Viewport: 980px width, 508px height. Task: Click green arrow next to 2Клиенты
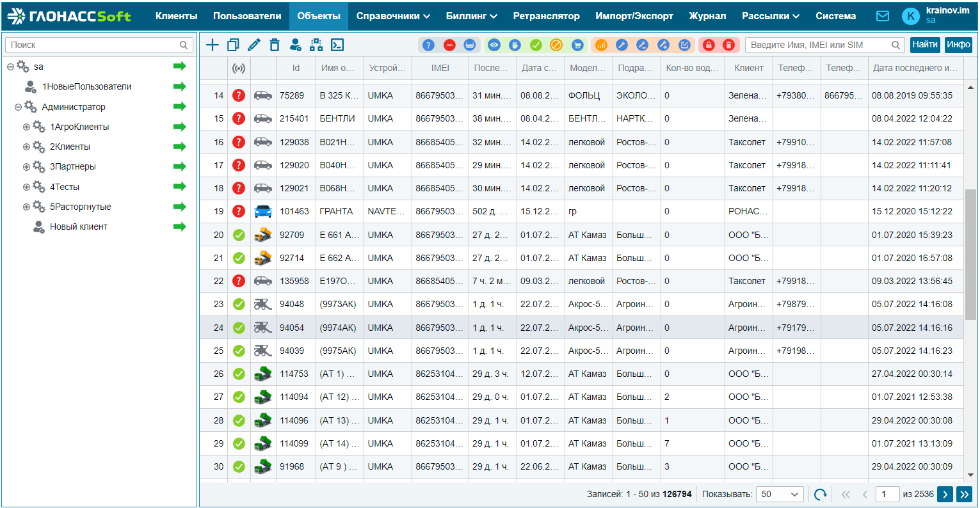(x=180, y=147)
